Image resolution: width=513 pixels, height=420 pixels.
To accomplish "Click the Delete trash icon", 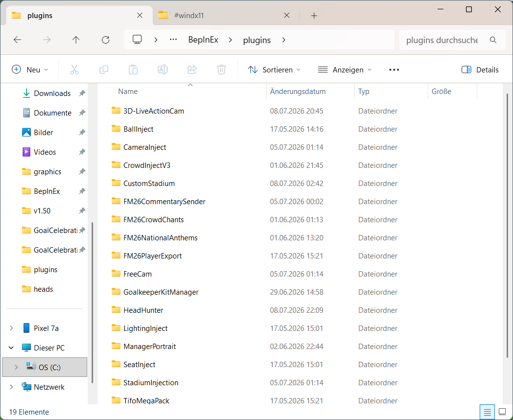I will (221, 70).
